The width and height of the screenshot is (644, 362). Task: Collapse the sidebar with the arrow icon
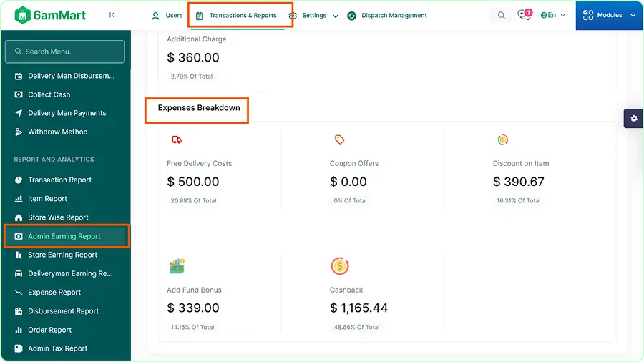coord(112,15)
